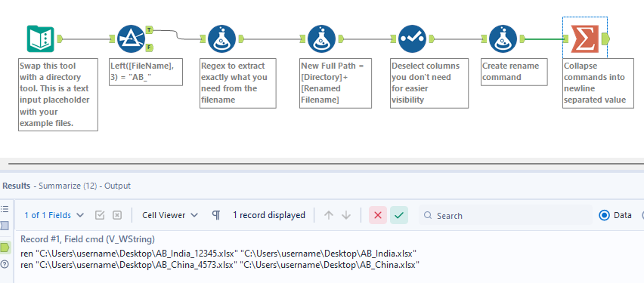Select the Regex extract Formula tool
Screen dimensions: 644x283
click(x=221, y=39)
